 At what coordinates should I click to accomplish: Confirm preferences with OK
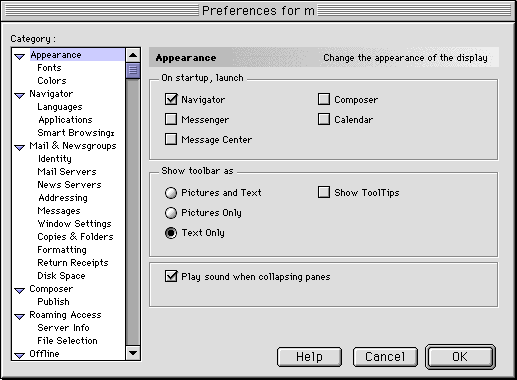[x=460, y=357]
